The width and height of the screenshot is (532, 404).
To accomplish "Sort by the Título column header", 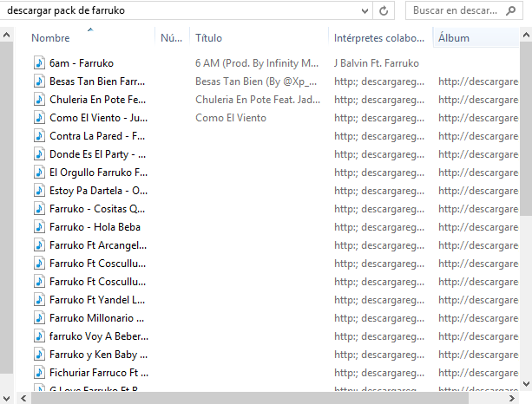I will click(208, 38).
